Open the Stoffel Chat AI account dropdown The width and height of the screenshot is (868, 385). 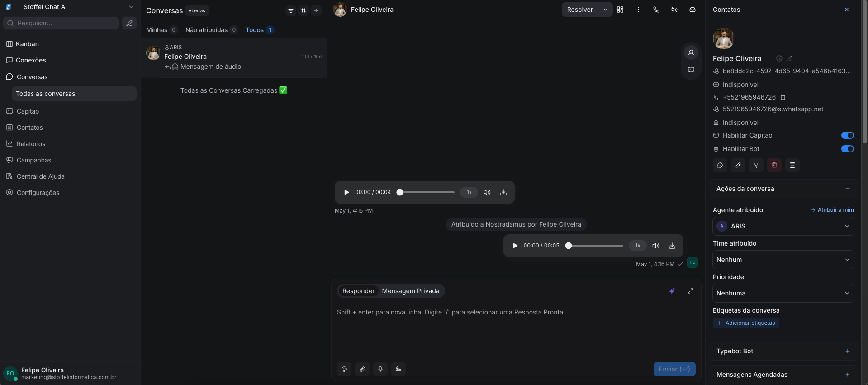pos(131,7)
